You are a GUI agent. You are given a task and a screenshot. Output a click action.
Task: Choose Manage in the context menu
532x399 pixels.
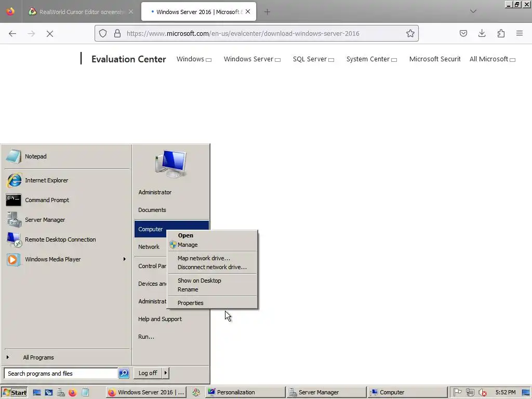pyautogui.click(x=212, y=245)
